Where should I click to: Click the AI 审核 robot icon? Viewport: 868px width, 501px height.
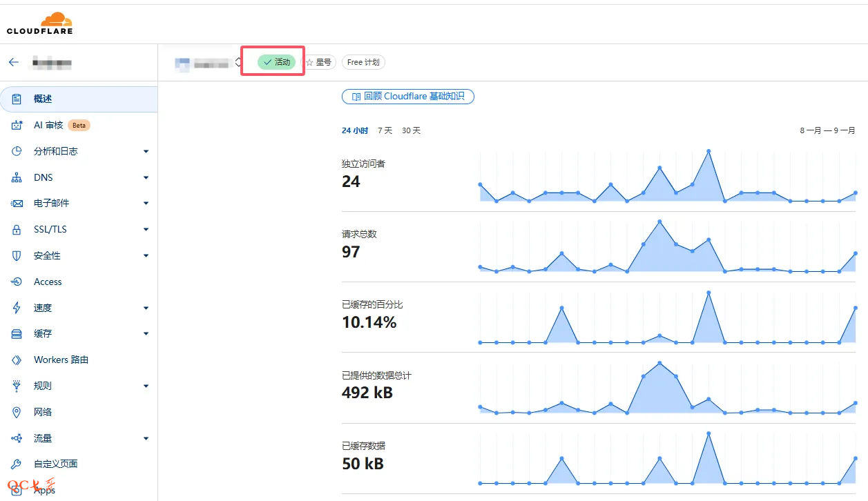pos(17,125)
